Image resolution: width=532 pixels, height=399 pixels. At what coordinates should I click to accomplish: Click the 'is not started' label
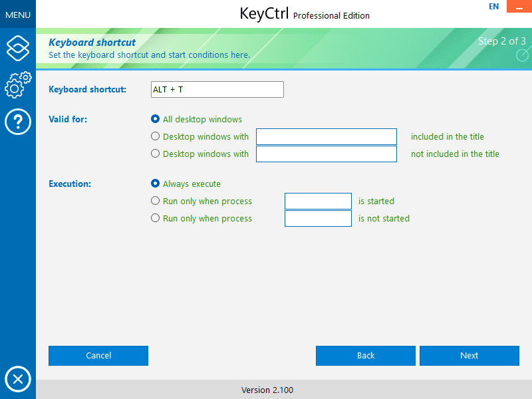click(x=384, y=219)
